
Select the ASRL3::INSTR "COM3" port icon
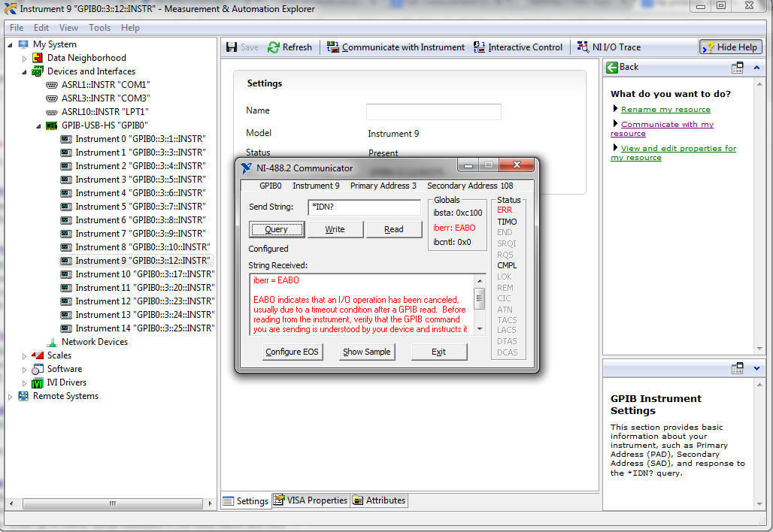tap(52, 98)
